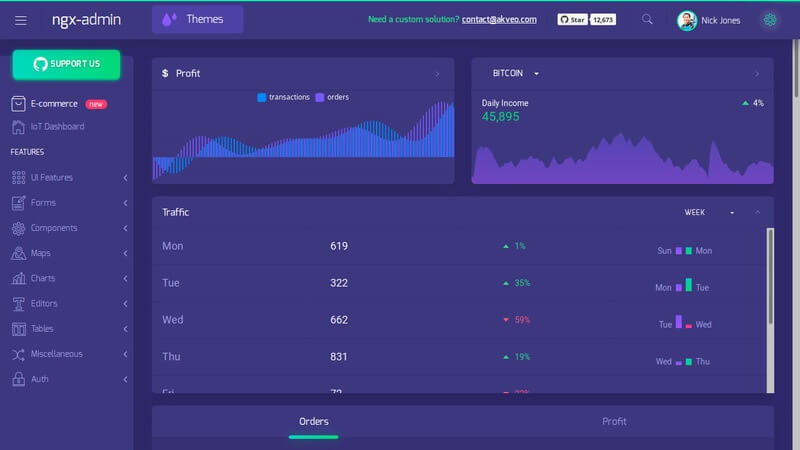
Task: Toggle orders legend in Profit chart
Action: (x=332, y=97)
